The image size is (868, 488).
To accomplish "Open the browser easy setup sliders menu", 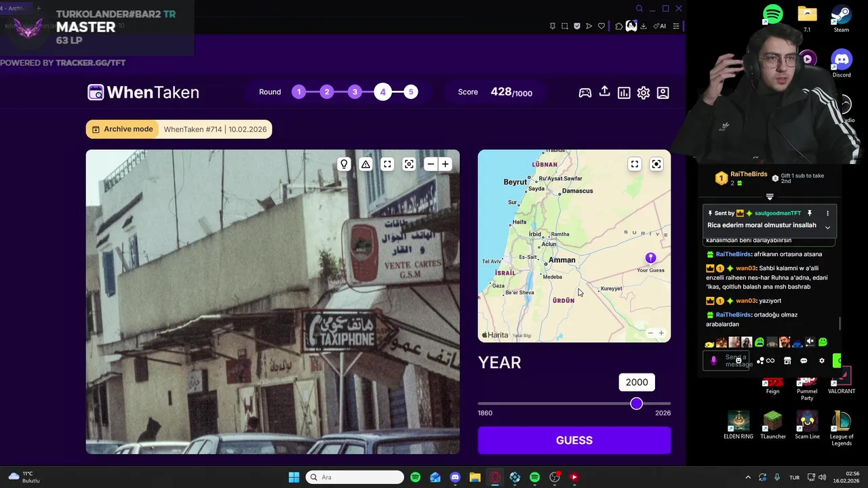I will tap(676, 26).
